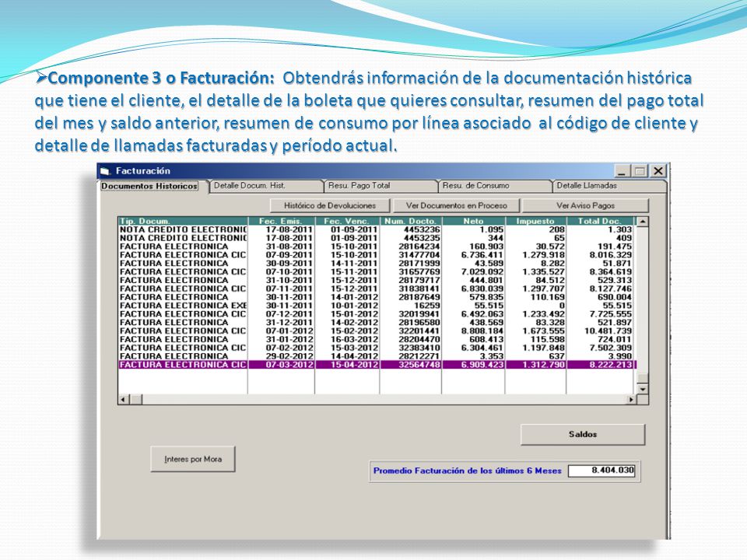Select invoice number 28212271
Screen dimensions: 747x560
click(x=377, y=356)
